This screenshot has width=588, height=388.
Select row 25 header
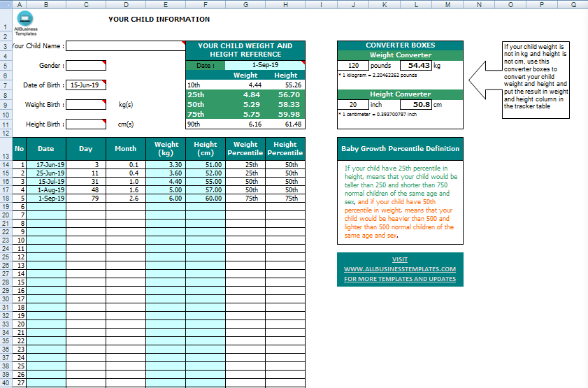pyautogui.click(x=6, y=257)
